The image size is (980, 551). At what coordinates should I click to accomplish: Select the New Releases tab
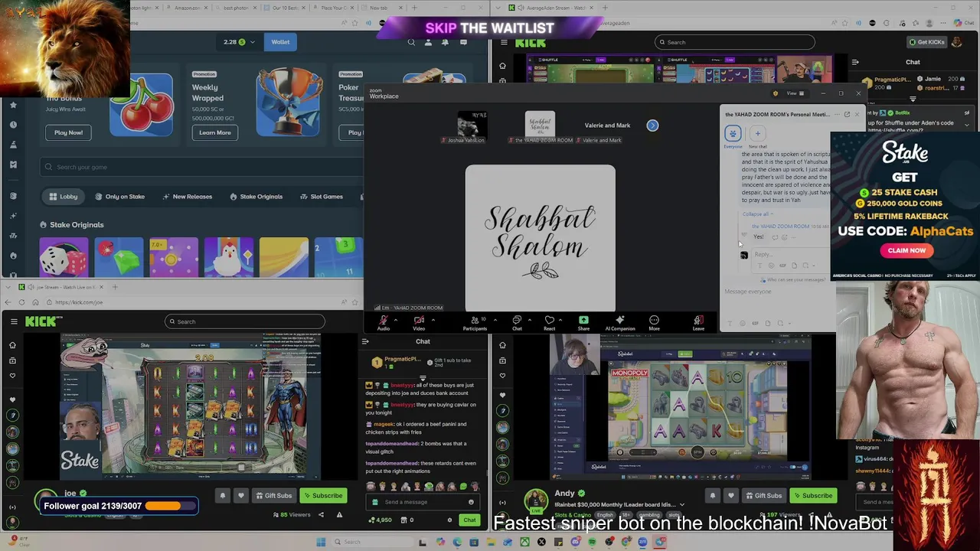tap(188, 197)
